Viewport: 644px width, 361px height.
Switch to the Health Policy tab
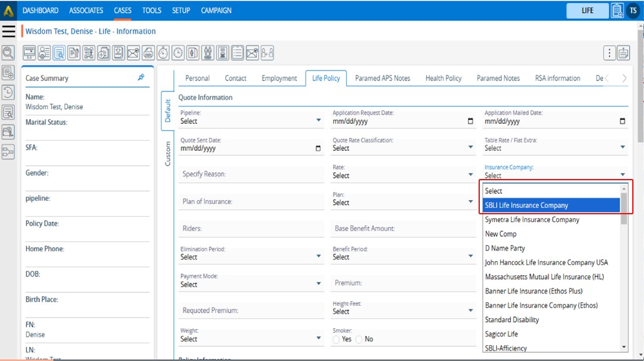pyautogui.click(x=443, y=78)
